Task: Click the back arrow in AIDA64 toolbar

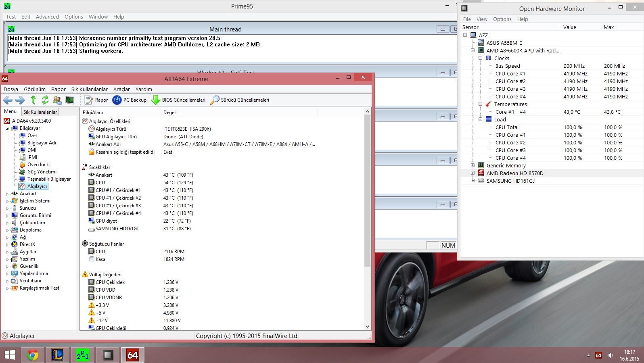Action: pyautogui.click(x=8, y=100)
